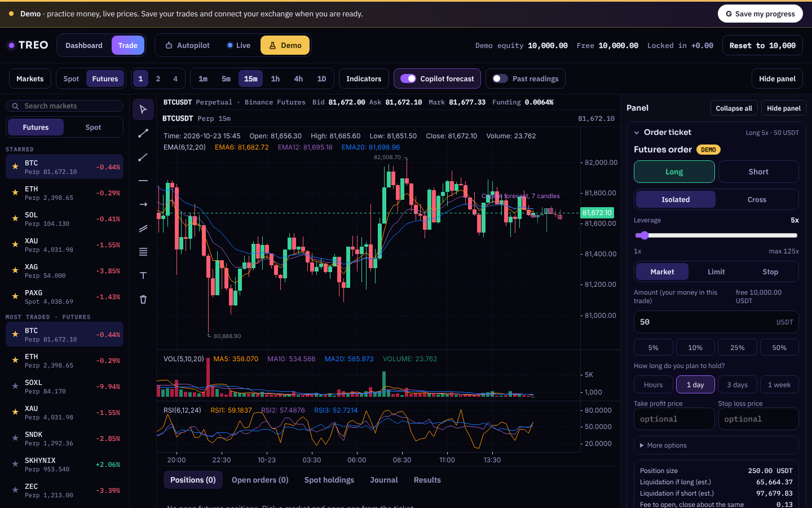Viewport: 812px width, 508px height.
Task: Adjust the leverage slider handle
Action: [645, 235]
